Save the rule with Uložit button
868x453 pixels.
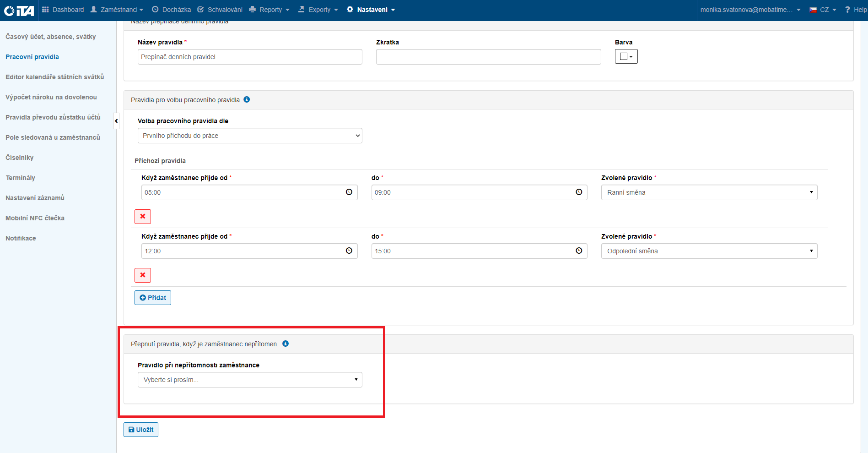(x=141, y=430)
